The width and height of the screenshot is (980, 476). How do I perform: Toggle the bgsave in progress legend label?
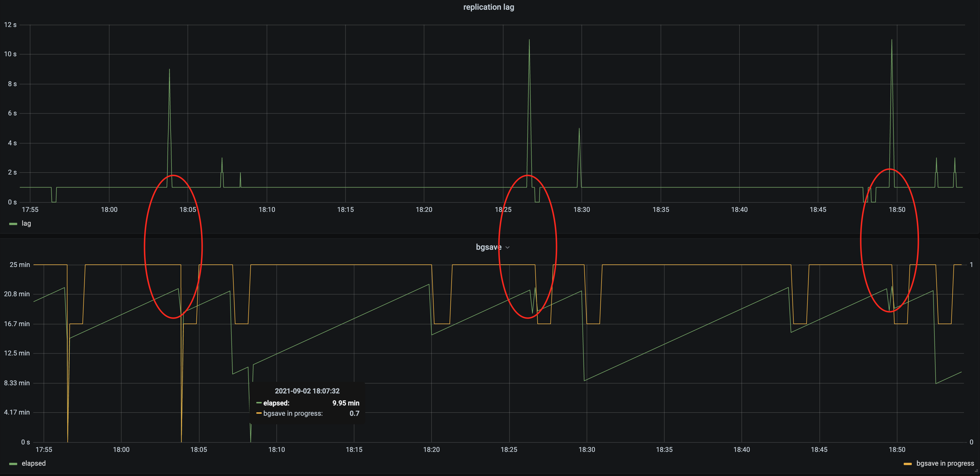pos(945,463)
